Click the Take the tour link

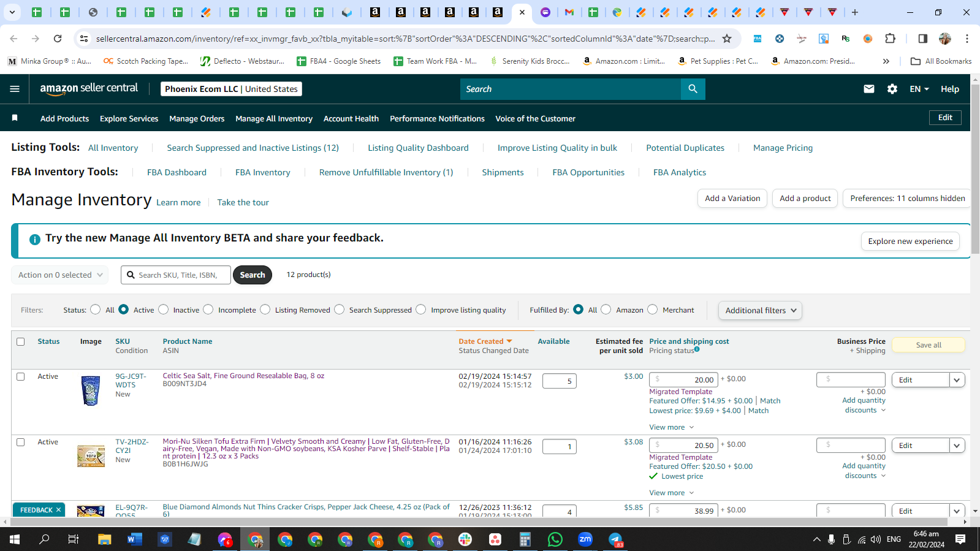(x=243, y=202)
